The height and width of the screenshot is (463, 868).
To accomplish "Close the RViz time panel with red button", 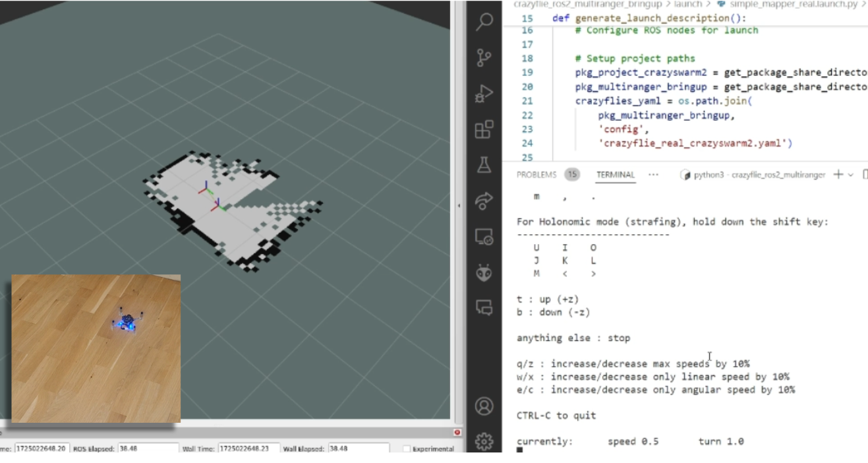I will click(457, 433).
